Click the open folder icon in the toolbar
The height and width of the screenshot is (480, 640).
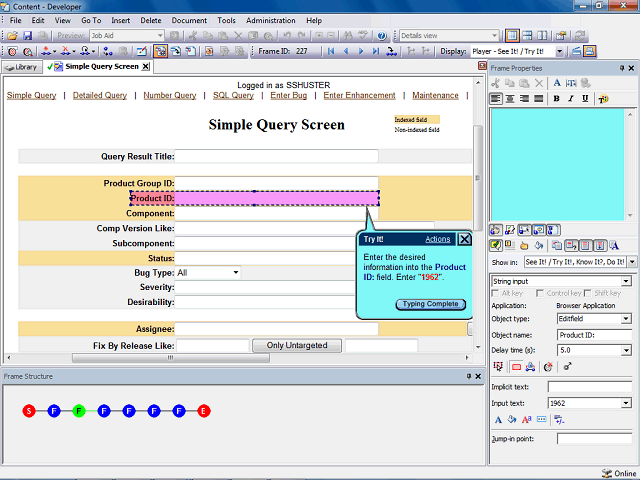(12, 36)
